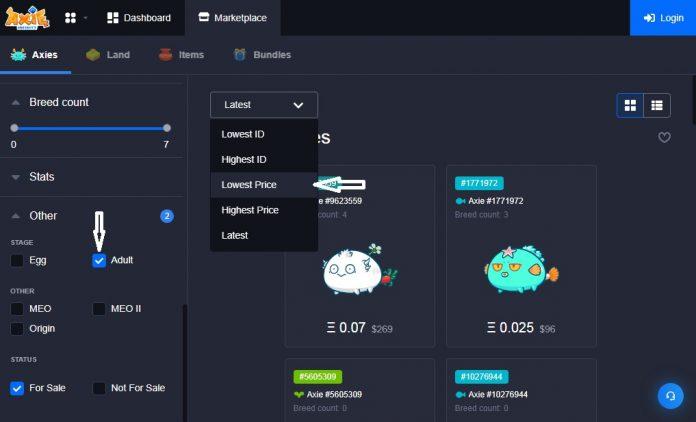Click the Axie Infinity logo
Screen dimensions: 696x422
pos(29,18)
